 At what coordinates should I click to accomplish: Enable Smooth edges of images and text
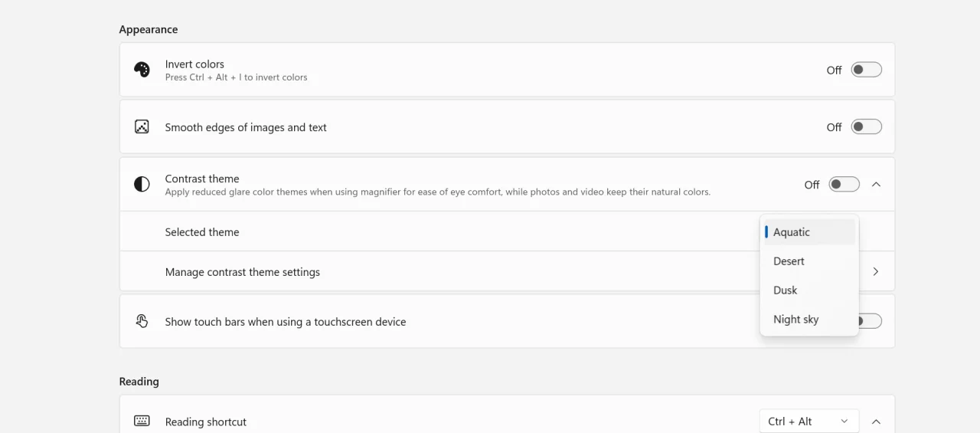click(867, 127)
